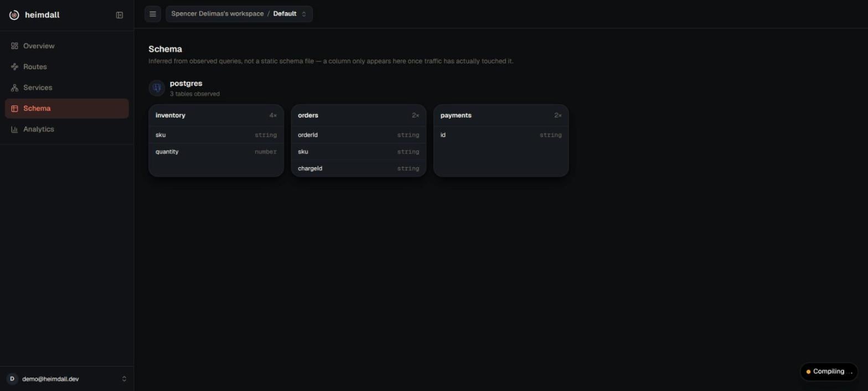The width and height of the screenshot is (868, 391).
Task: Click the demo@heimdall.dev account label
Action: 50,379
